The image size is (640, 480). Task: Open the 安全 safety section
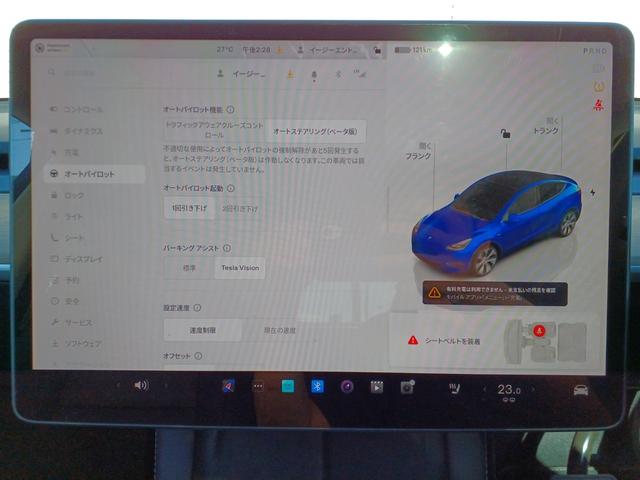pyautogui.click(x=65, y=301)
